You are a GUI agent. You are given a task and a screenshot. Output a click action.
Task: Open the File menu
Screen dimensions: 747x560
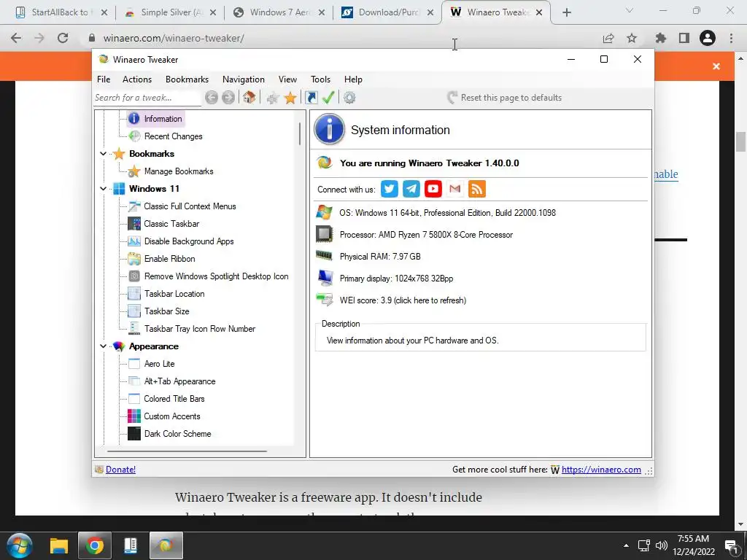coord(104,79)
